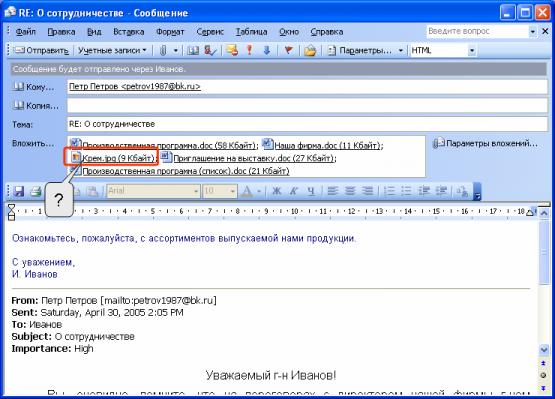Click into the empty Копия field
Screen dimensions: 555x399
(307, 106)
